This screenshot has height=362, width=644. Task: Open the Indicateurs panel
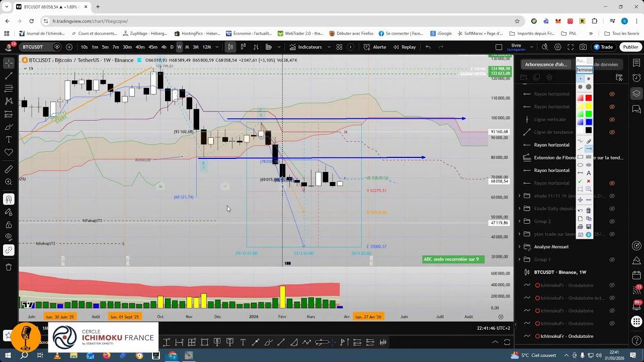point(311,47)
